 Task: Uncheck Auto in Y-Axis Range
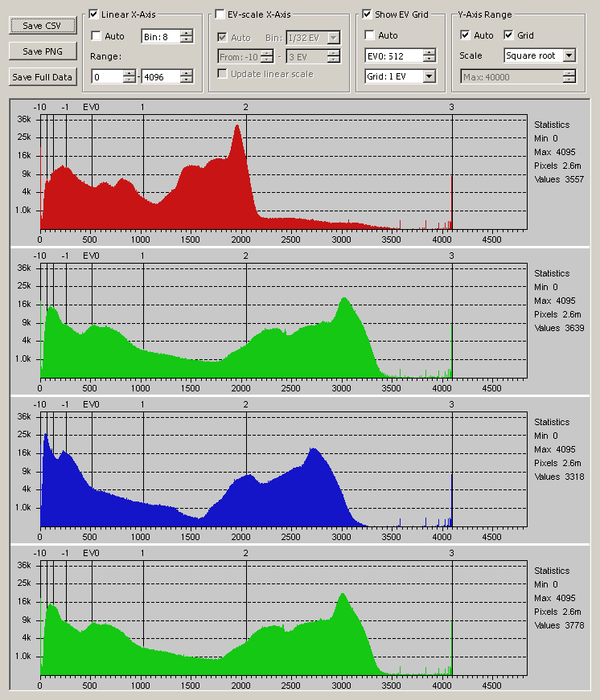point(465,35)
